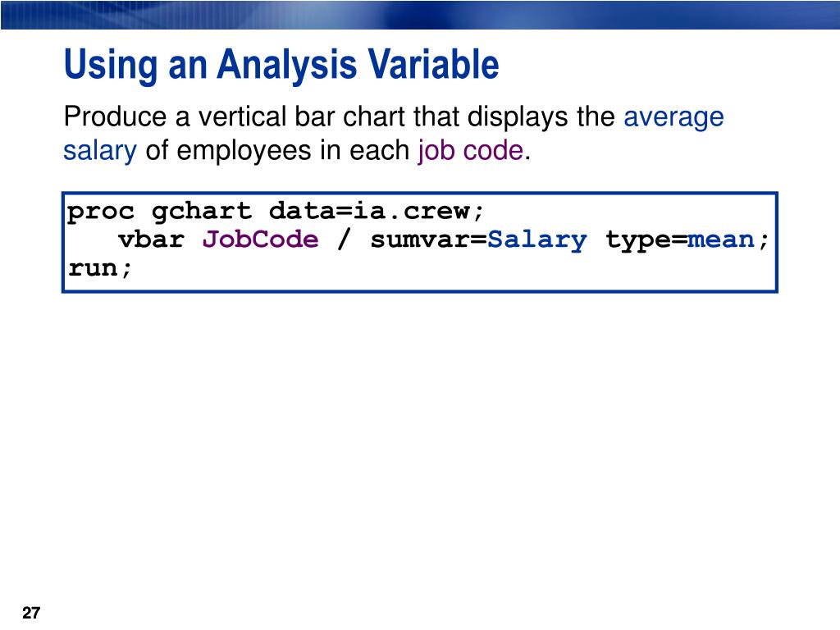Click the blue header banner at the top
This screenshot has width=840, height=630.
pos(574,14)
